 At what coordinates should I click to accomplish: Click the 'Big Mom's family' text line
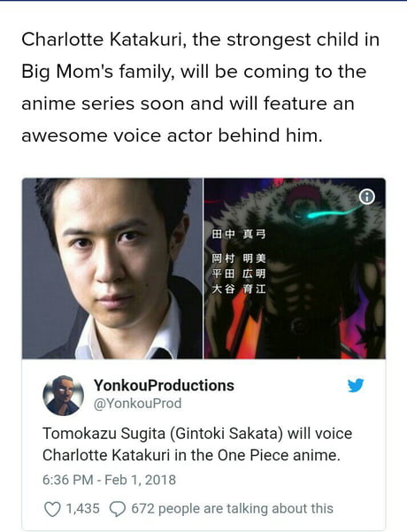[194, 72]
